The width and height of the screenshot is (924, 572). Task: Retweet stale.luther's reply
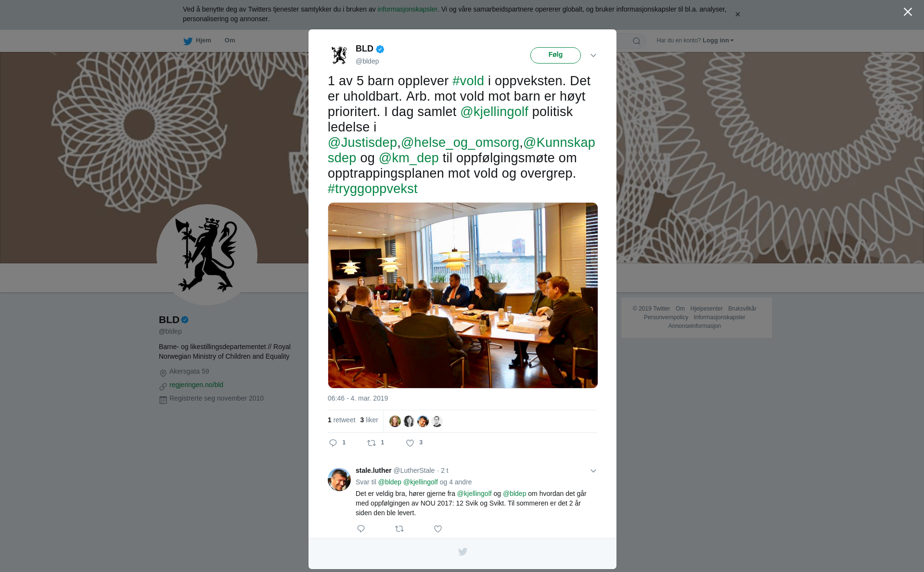coord(399,529)
